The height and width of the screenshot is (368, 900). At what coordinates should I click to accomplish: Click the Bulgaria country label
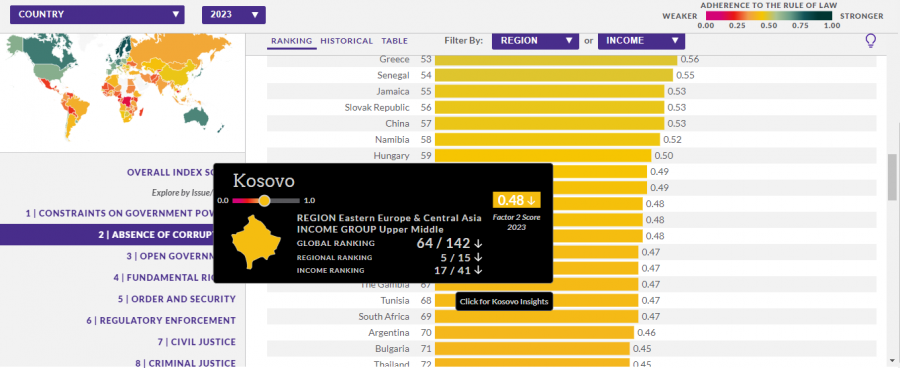391,348
